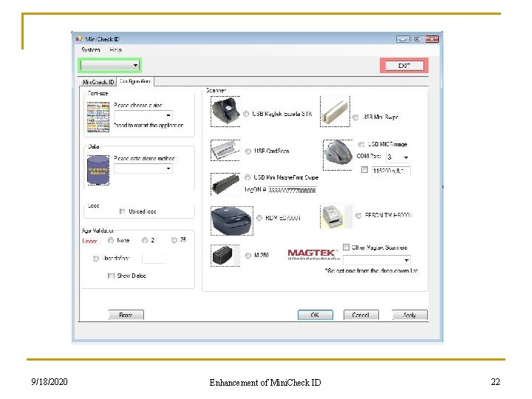This screenshot has width=532, height=399.
Task: Click the MiniCheck ID title bar app icon
Action: 79,39
